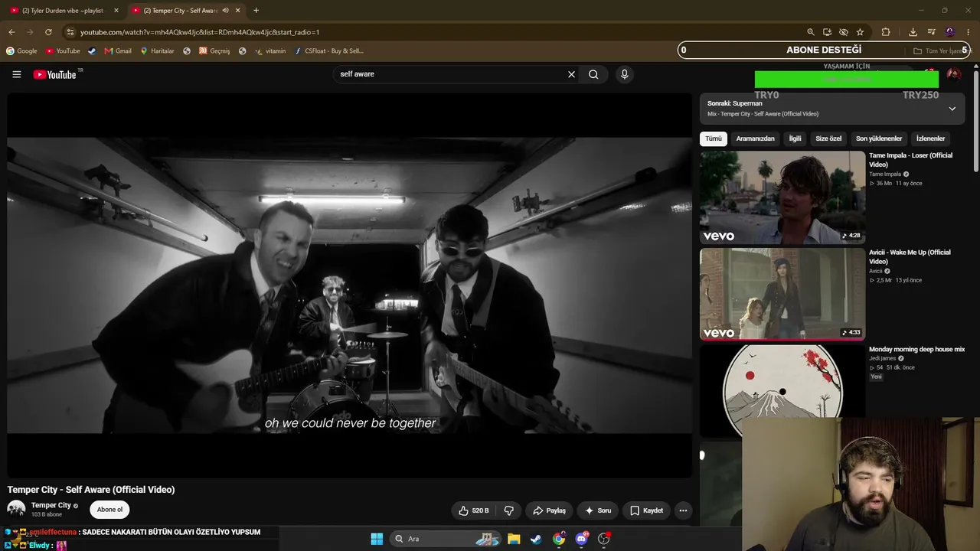Open the Avicii - Wake Me Up title link

[910, 257]
